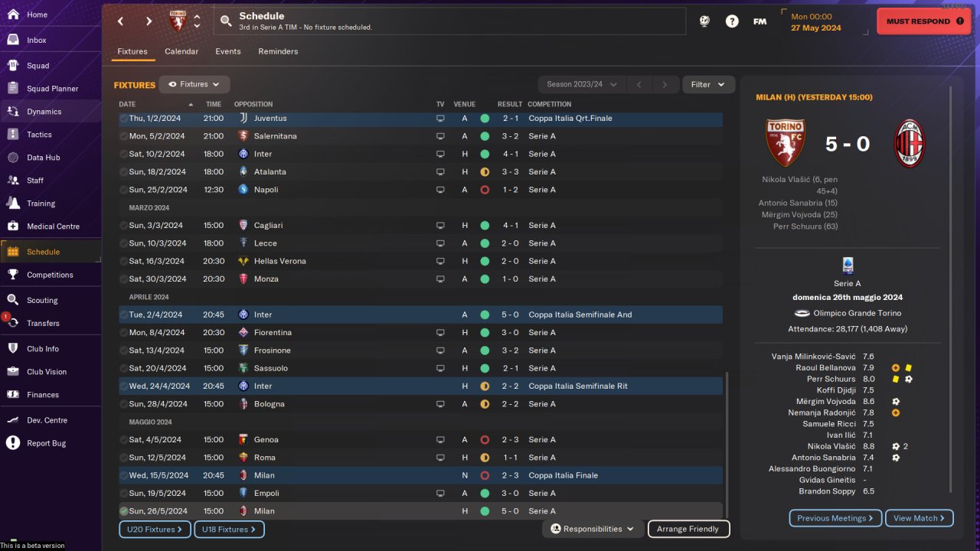This screenshot has width=980, height=551.
Task: Toggle the check circle on the Salernitana fixture
Action: pos(124,136)
